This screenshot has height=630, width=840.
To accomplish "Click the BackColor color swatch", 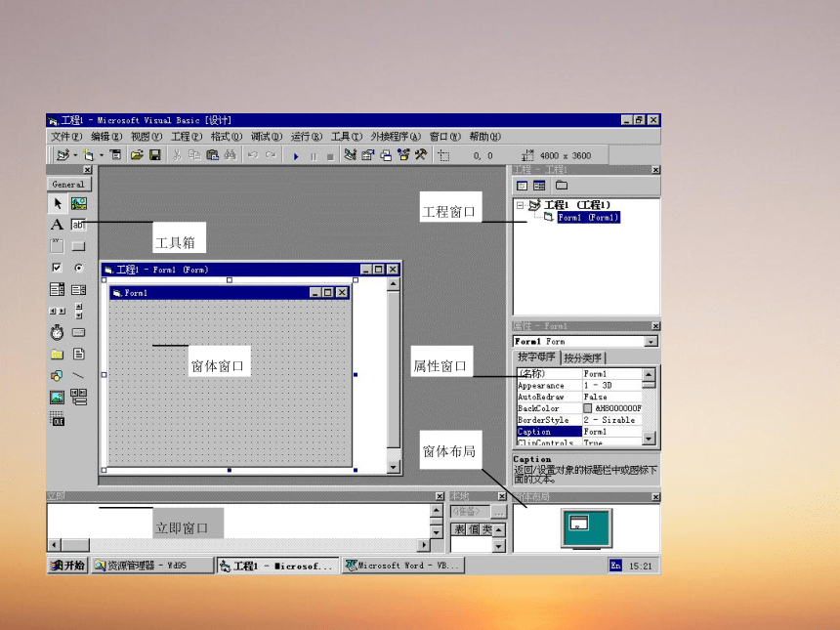I will click(588, 408).
